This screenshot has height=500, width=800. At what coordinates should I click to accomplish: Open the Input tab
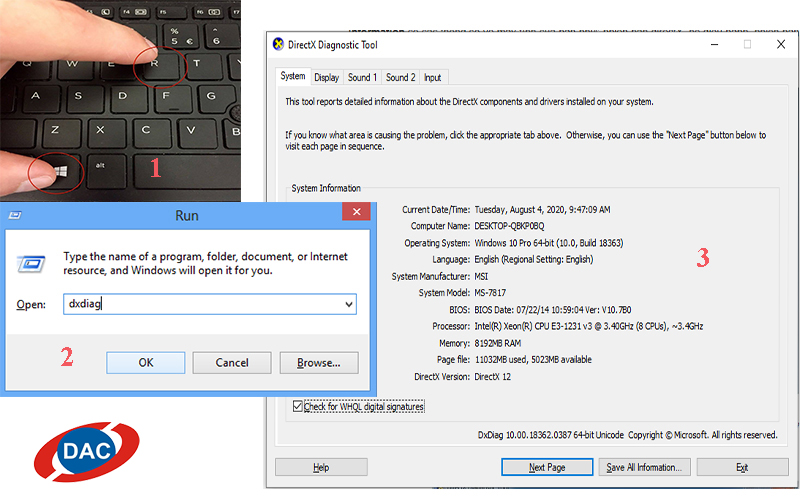[433, 78]
